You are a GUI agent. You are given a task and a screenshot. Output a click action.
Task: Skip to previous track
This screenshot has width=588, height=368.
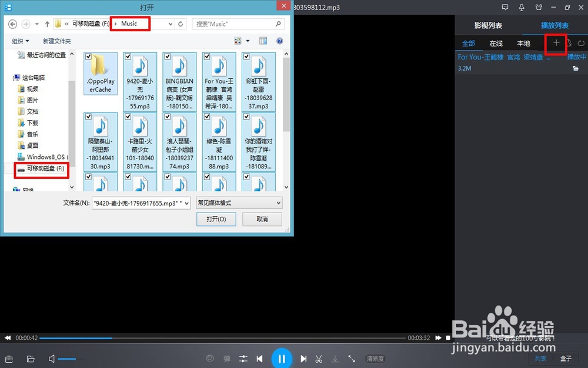tap(259, 359)
